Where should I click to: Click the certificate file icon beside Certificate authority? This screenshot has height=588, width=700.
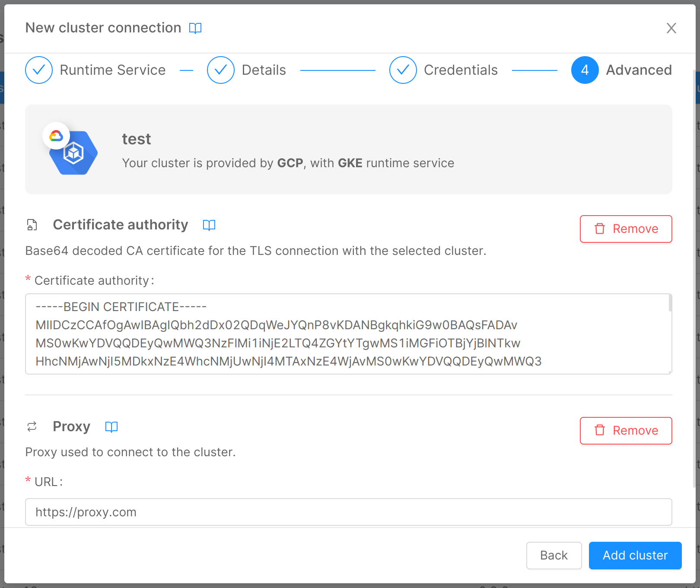click(32, 225)
